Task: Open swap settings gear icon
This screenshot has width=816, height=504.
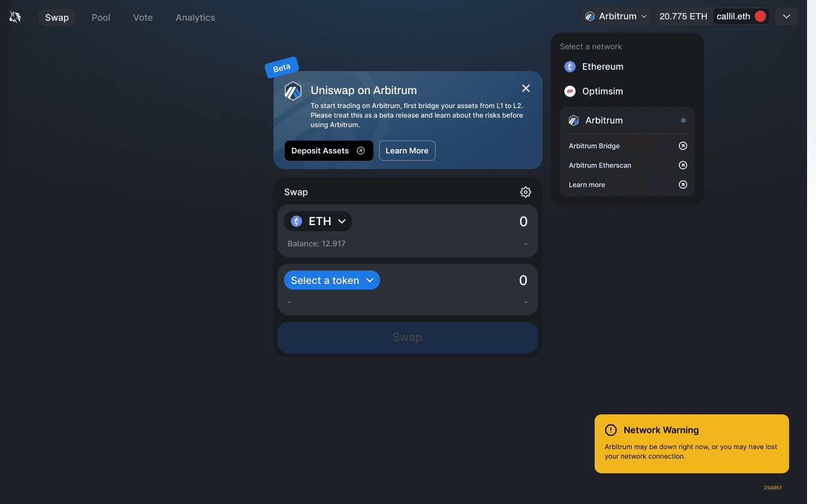Action: (525, 192)
